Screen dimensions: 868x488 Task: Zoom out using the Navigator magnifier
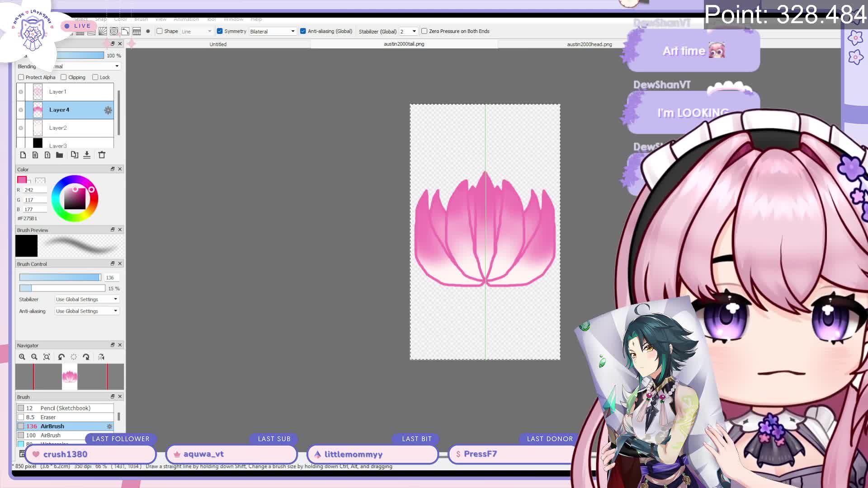[34, 357]
